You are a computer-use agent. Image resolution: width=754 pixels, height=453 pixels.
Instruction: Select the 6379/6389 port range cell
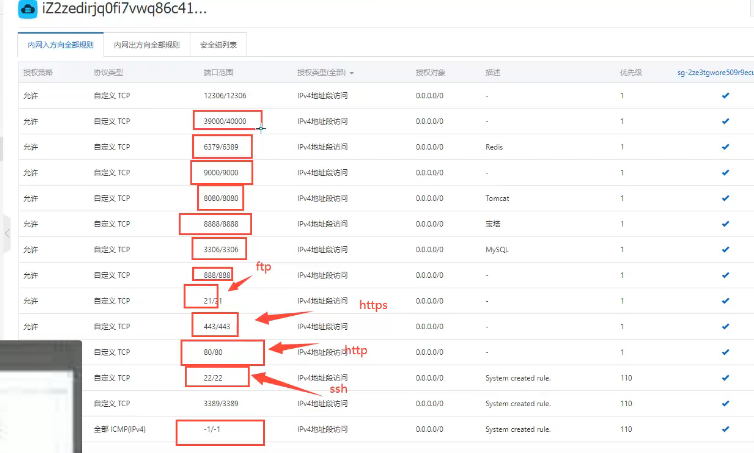(221, 147)
